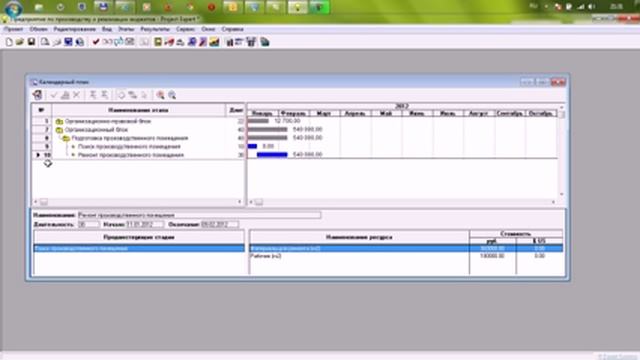Click the Наименование этапа column header

(x=138, y=110)
